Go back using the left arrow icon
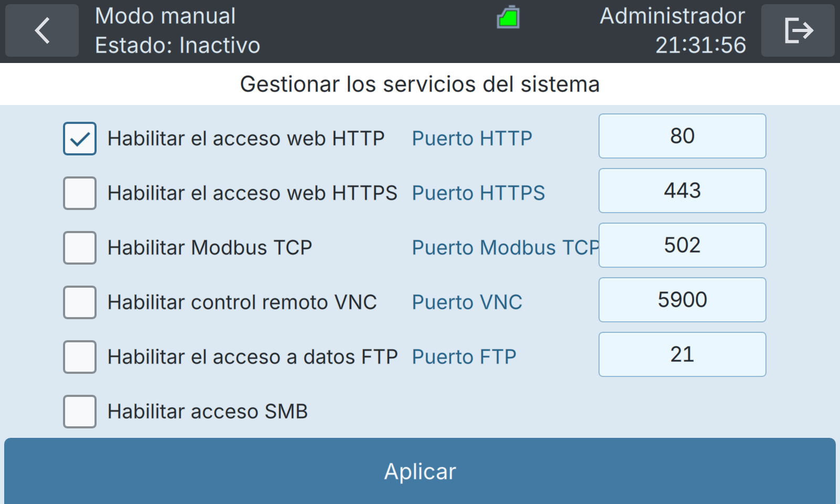The width and height of the screenshot is (840, 504). pos(42,30)
